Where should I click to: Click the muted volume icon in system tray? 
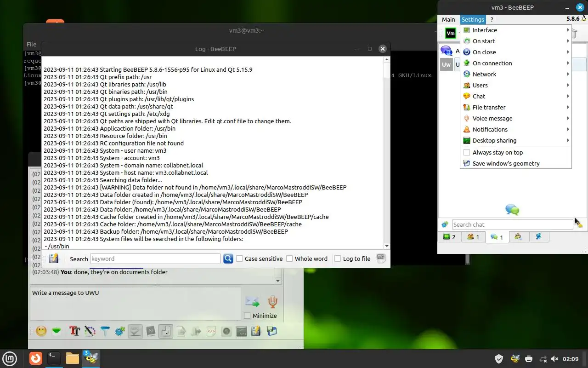tap(555, 359)
